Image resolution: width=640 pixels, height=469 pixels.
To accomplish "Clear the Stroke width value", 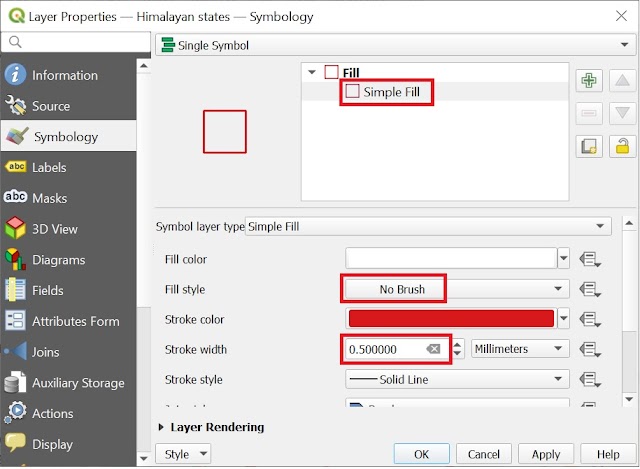I will [433, 349].
